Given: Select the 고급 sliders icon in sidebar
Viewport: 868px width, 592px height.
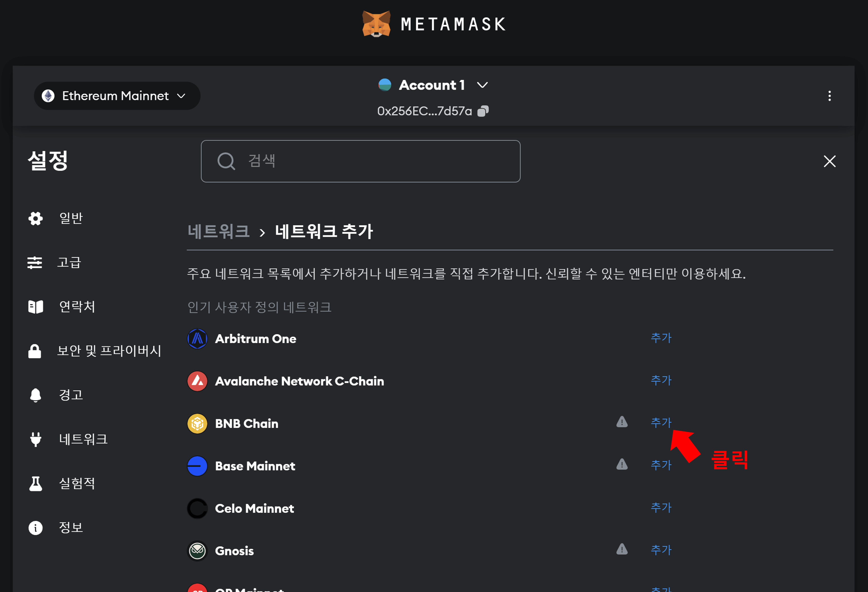Looking at the screenshot, I should point(35,263).
